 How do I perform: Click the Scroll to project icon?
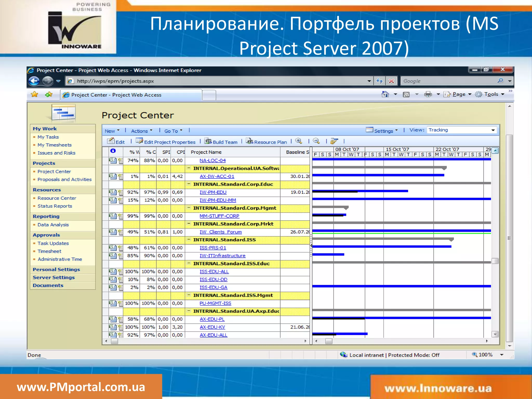[334, 141]
